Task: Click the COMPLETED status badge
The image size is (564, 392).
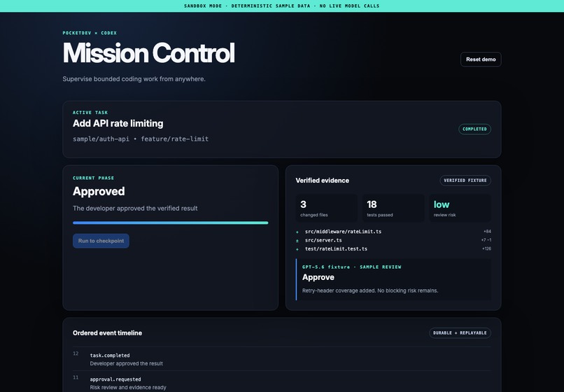Action: 474,129
